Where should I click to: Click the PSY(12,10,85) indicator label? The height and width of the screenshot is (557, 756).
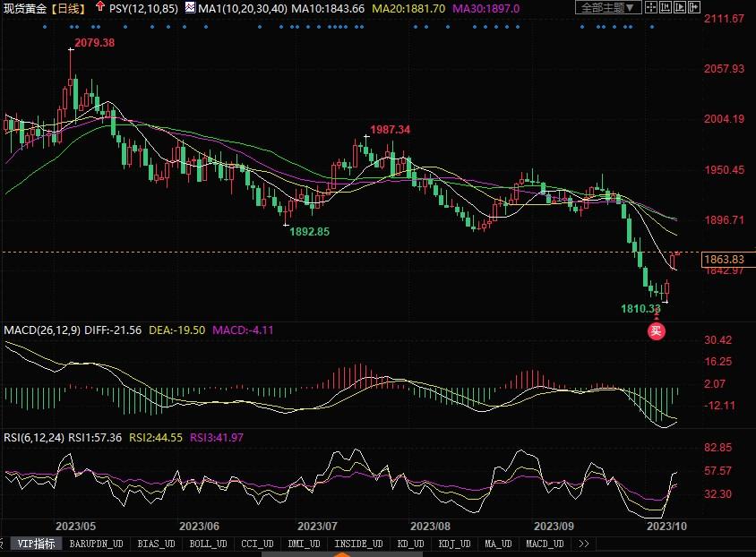click(x=143, y=8)
